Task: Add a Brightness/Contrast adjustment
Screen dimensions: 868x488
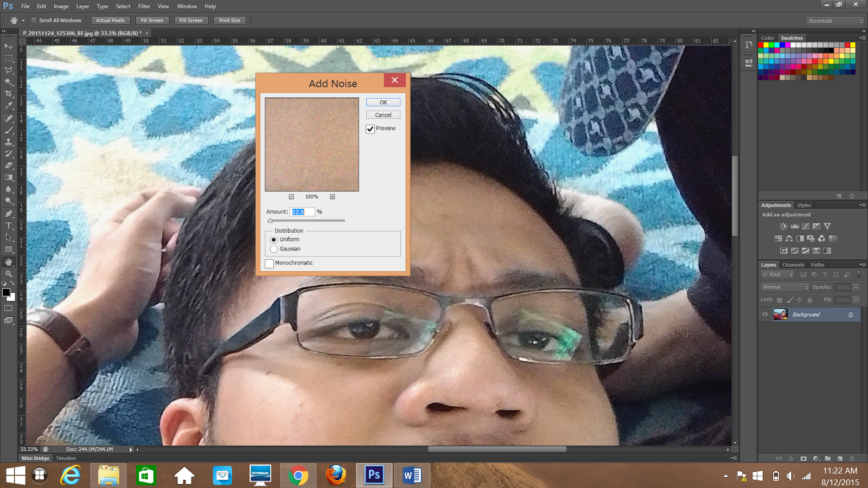Action: 783,227
